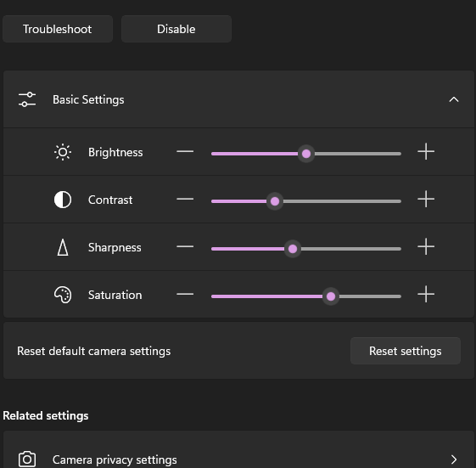
Task: Increase Saturation with the plus icon
Action: pyautogui.click(x=426, y=294)
